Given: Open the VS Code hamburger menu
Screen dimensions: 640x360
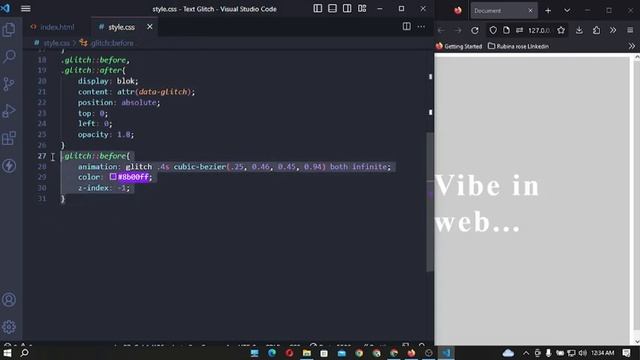Looking at the screenshot, I should (25, 9).
